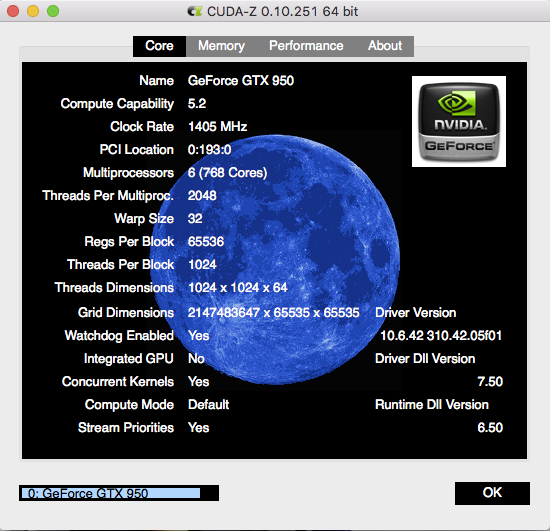Open the GeForce GTX 950 device dropdown
This screenshot has width=550, height=531.
coord(119,493)
